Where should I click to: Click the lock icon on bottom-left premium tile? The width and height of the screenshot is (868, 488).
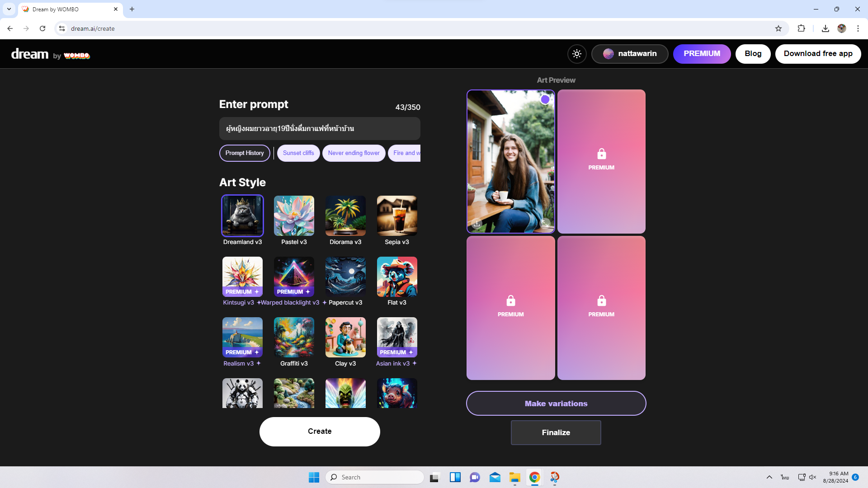[x=510, y=301]
